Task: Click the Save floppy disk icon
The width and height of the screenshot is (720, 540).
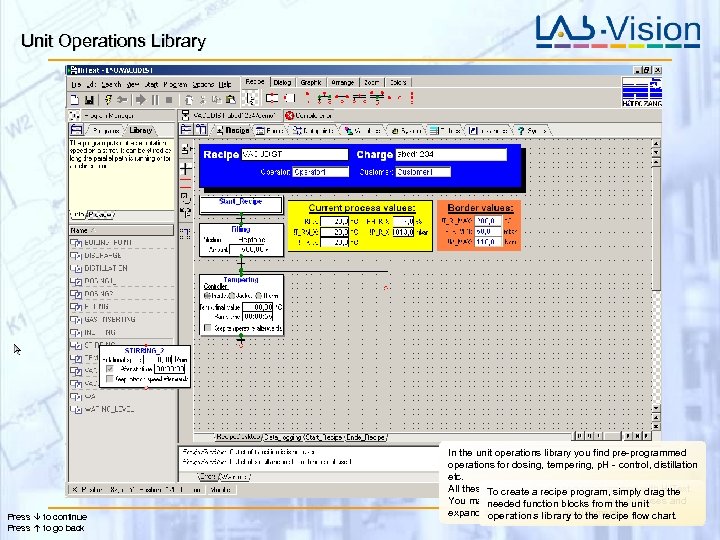Action: pyautogui.click(x=89, y=99)
